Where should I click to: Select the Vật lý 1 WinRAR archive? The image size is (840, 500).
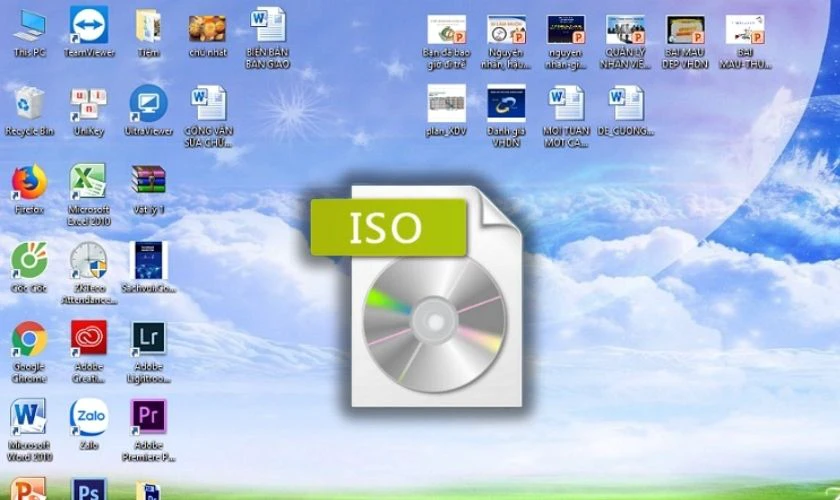[x=148, y=180]
